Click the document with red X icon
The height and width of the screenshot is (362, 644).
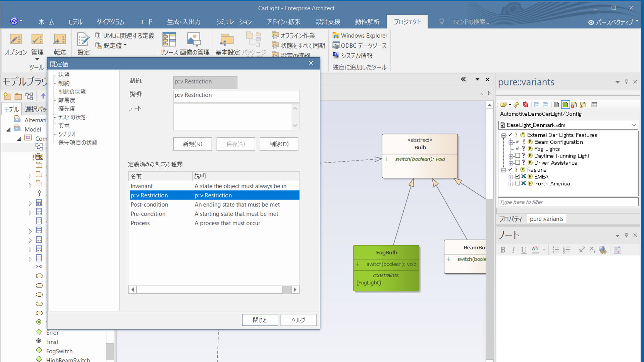point(574,105)
